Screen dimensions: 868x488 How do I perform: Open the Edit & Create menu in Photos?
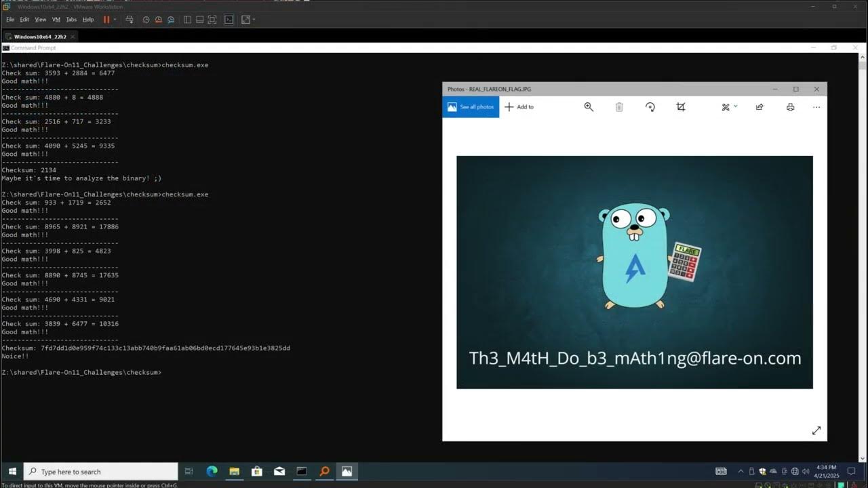[729, 107]
